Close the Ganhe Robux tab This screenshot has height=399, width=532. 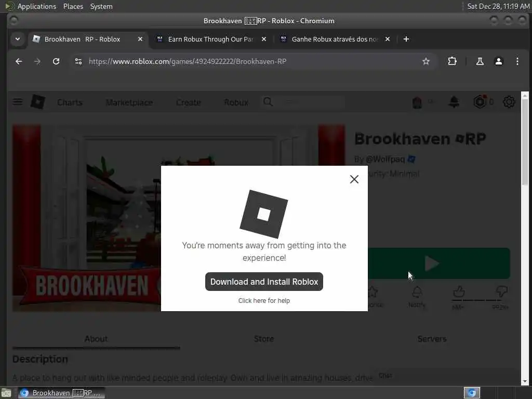pyautogui.click(x=388, y=39)
